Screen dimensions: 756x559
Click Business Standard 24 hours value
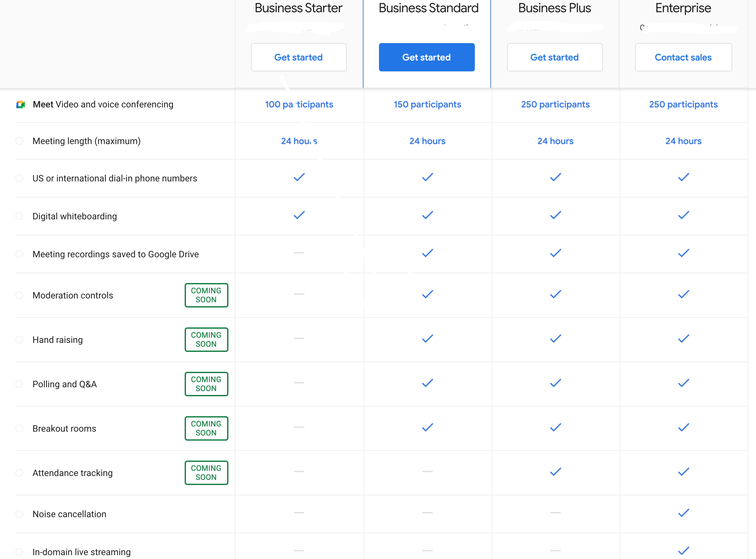click(x=428, y=141)
